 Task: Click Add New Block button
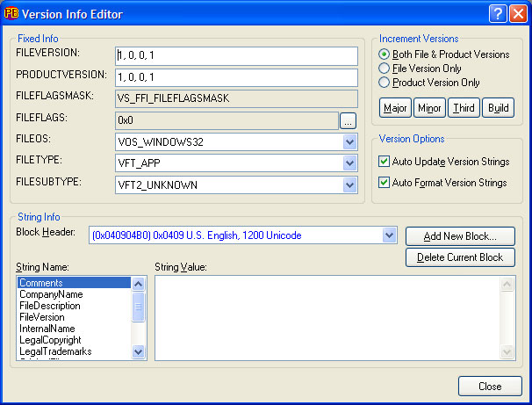(x=460, y=236)
